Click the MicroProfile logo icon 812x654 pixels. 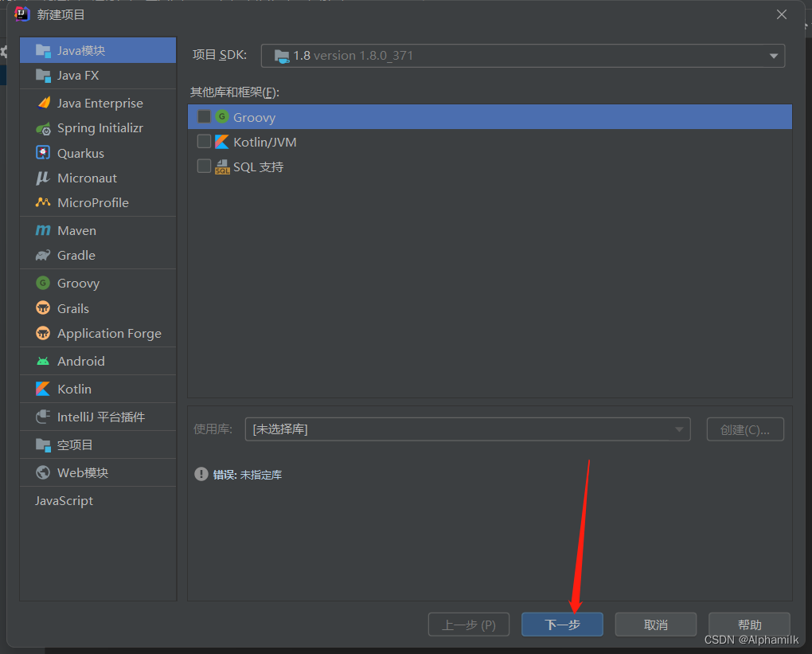point(42,202)
